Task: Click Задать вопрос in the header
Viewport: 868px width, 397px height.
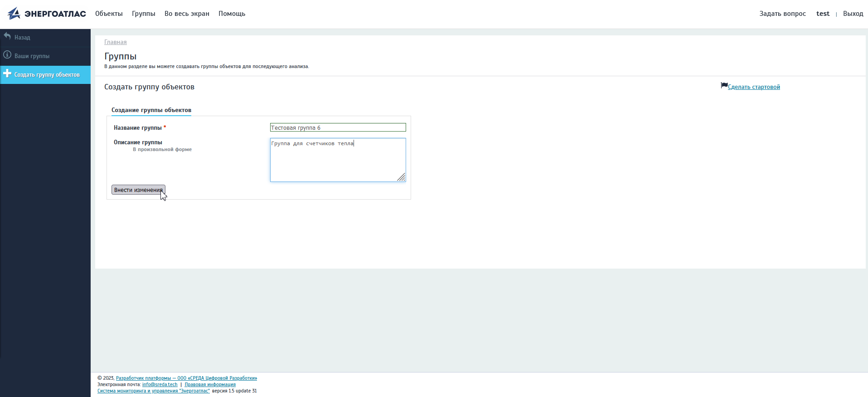Action: click(782, 14)
